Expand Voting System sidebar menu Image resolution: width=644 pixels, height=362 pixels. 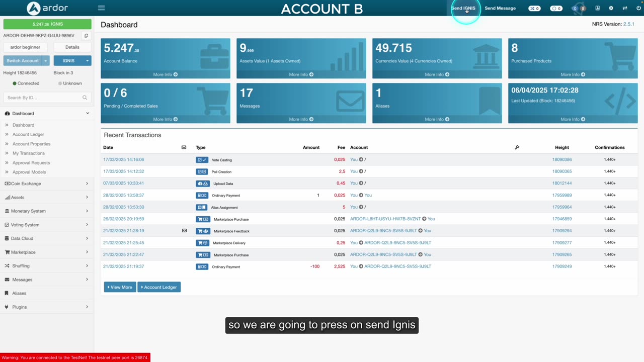pos(47,225)
